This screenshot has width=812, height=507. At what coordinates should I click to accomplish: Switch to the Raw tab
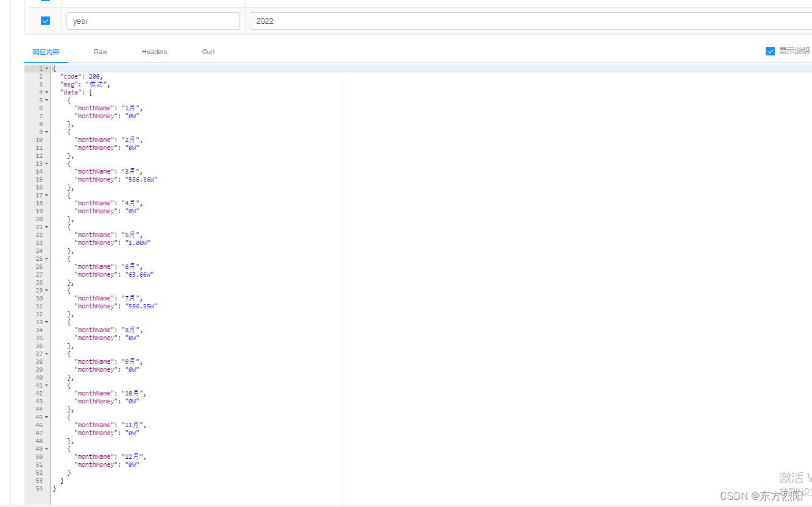point(101,52)
